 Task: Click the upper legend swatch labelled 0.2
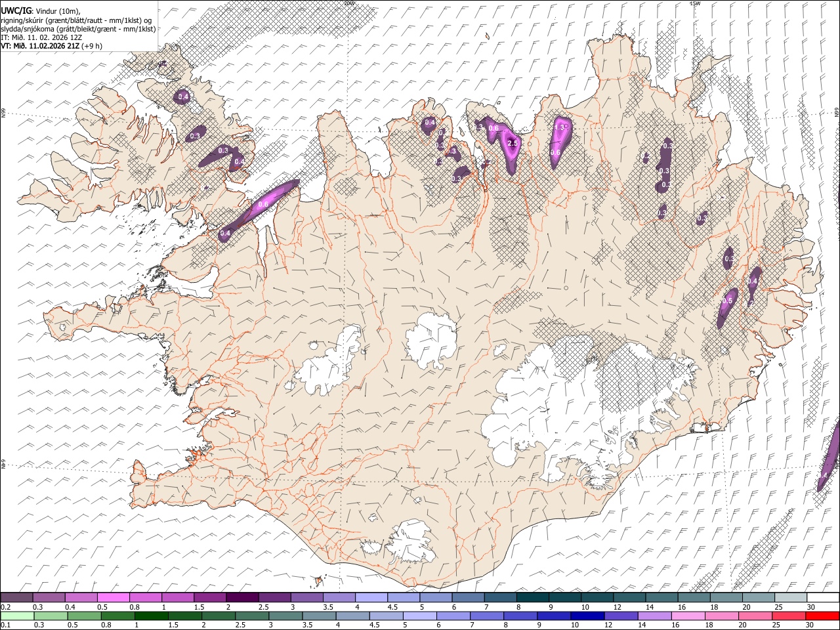coord(17,598)
